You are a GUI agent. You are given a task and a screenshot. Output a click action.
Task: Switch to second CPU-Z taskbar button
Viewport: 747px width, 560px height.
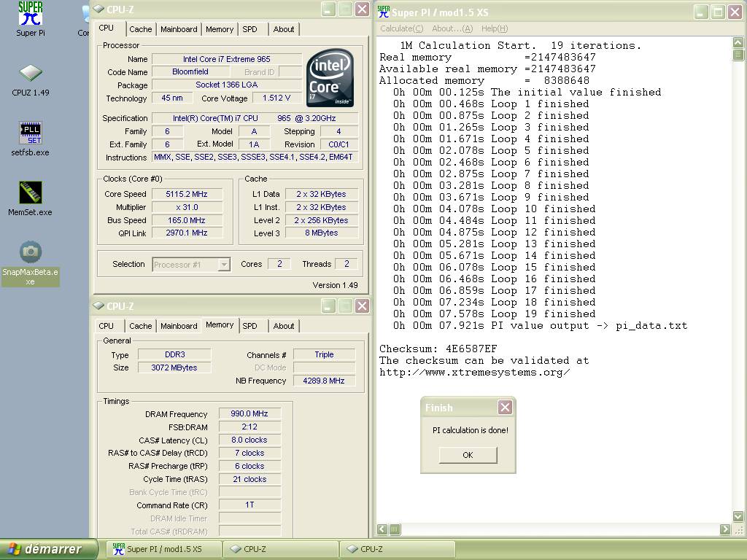click(x=398, y=549)
